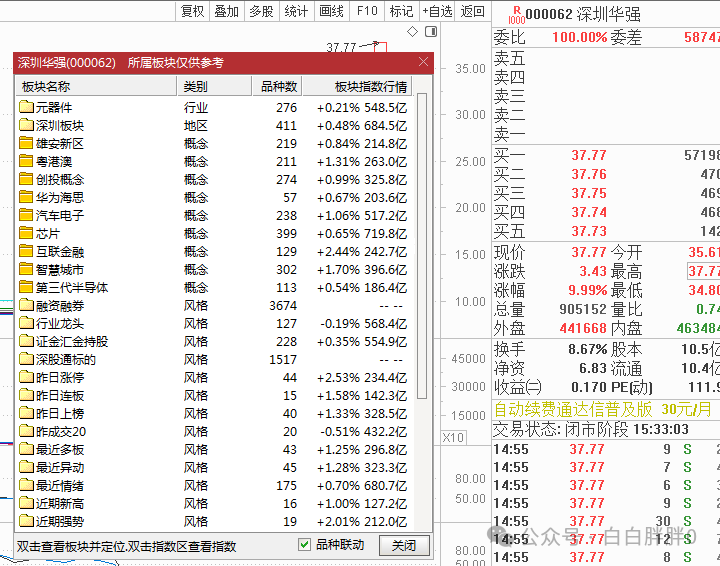This screenshot has height=566, width=720.
Task: Select the 深股通标的 folder icon
Action: click(x=27, y=359)
